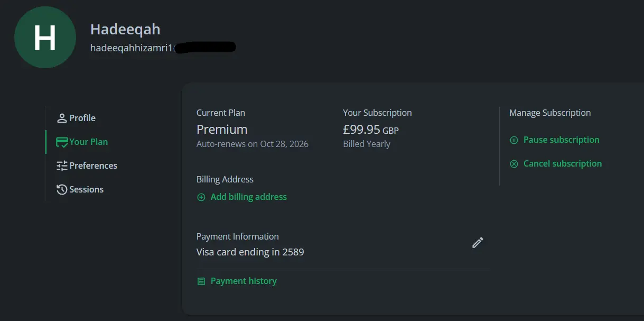Click the cancel X circle icon
The height and width of the screenshot is (321, 644).
coord(514,164)
